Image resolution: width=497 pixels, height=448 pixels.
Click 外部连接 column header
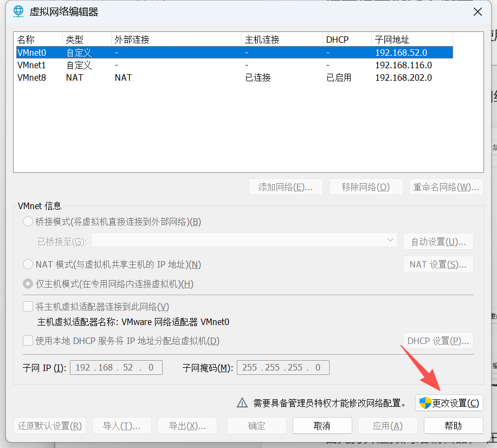coord(176,40)
